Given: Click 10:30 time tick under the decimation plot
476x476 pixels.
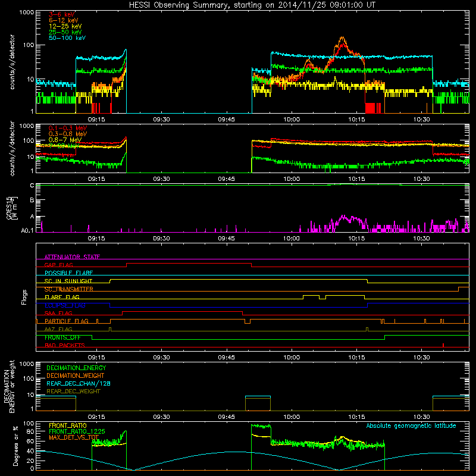Looking at the screenshot, I should (x=421, y=417).
